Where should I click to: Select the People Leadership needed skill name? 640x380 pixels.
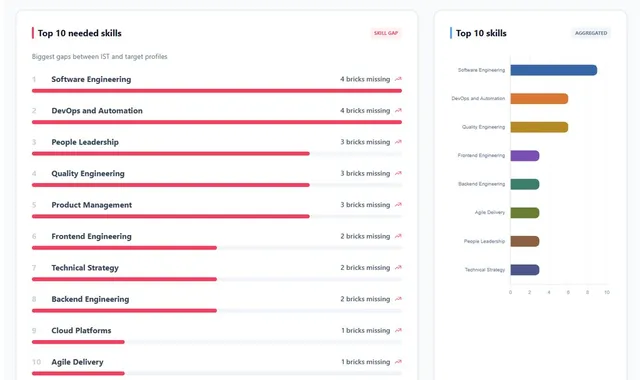(x=85, y=142)
